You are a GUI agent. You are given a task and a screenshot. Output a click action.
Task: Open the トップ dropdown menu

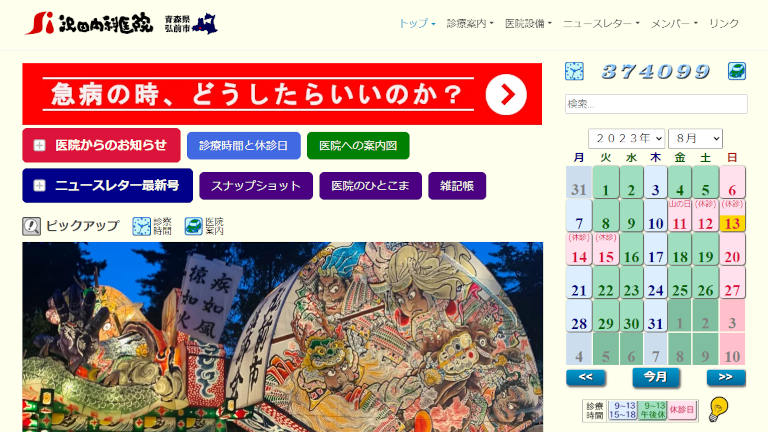[x=417, y=24]
